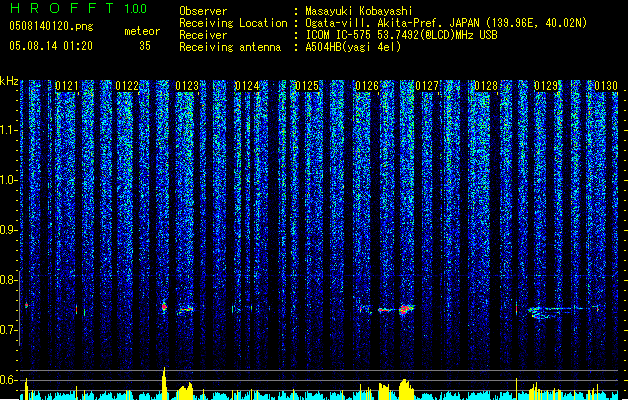Click the 0.7 kHz axis tick label

9,330
